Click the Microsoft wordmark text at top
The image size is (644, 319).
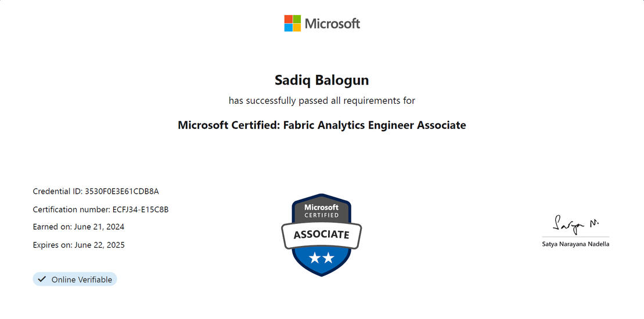[x=332, y=24]
